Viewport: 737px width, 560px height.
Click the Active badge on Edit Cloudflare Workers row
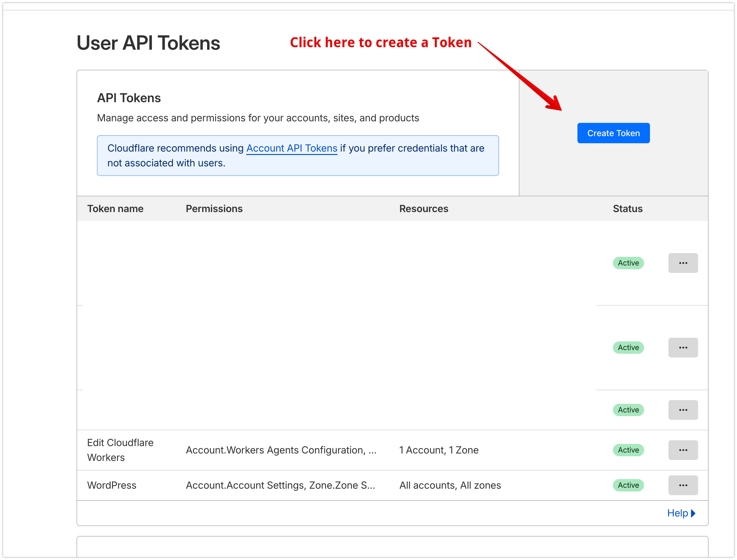[628, 450]
